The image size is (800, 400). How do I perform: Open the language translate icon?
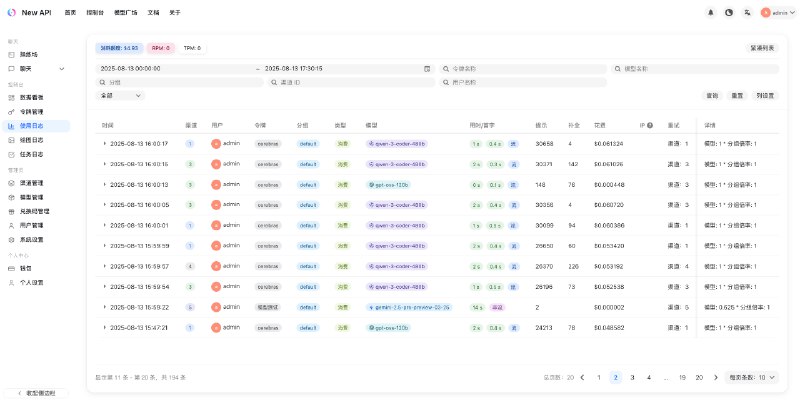(747, 13)
